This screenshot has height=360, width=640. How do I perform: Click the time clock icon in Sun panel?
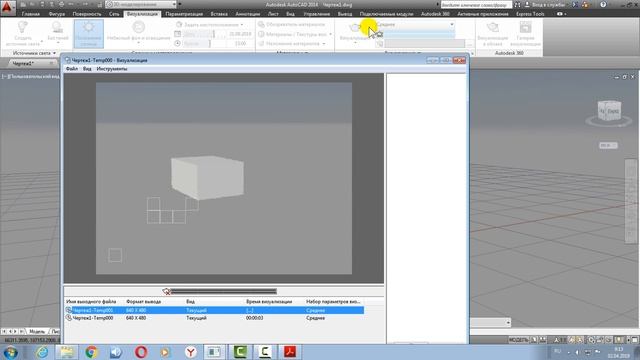coord(178,43)
